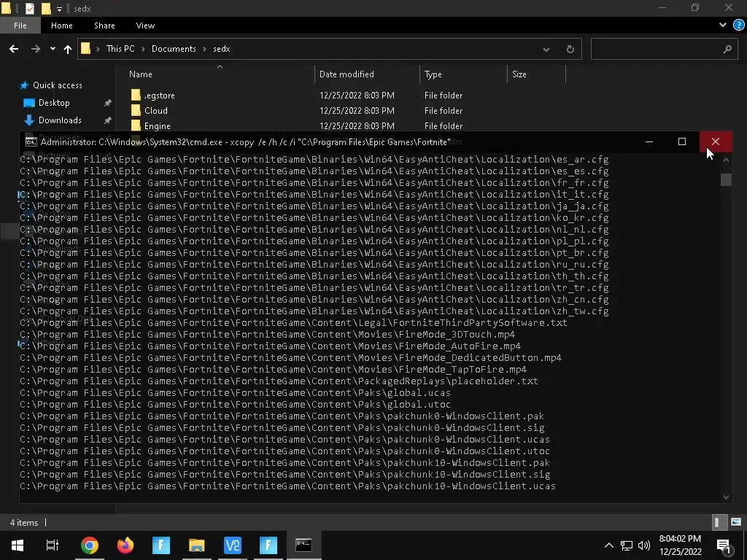Switch to details view layout icon
747x560 pixels.
(x=718, y=522)
